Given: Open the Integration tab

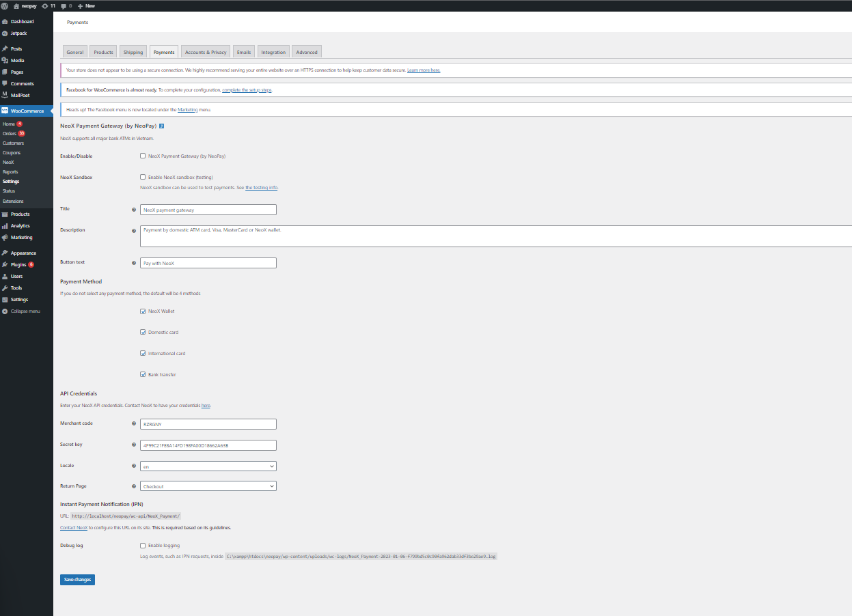Looking at the screenshot, I should tap(273, 52).
